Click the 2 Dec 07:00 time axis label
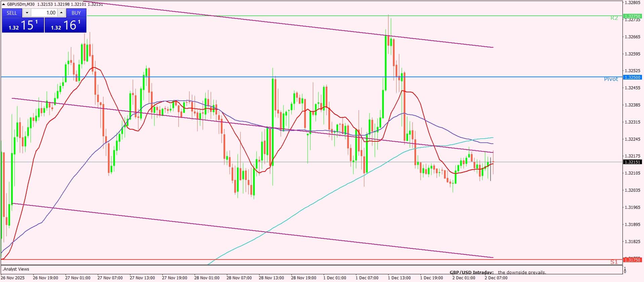 click(x=496, y=278)
